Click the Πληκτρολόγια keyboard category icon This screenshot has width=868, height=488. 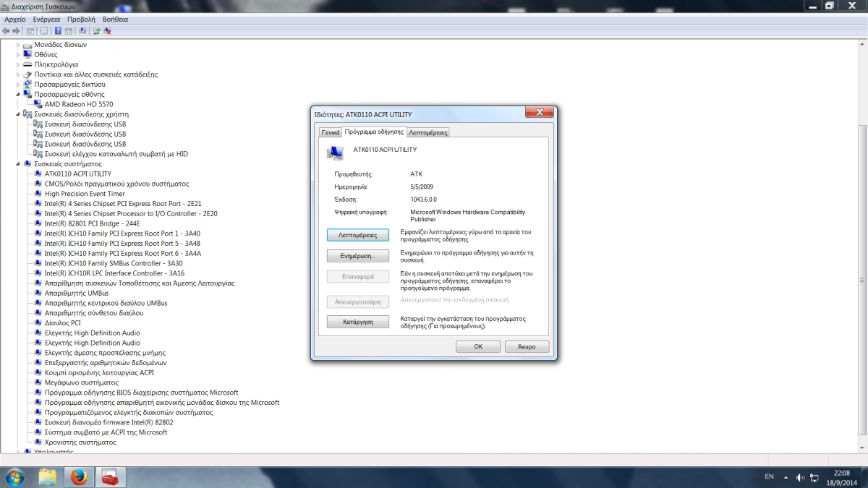[x=27, y=64]
